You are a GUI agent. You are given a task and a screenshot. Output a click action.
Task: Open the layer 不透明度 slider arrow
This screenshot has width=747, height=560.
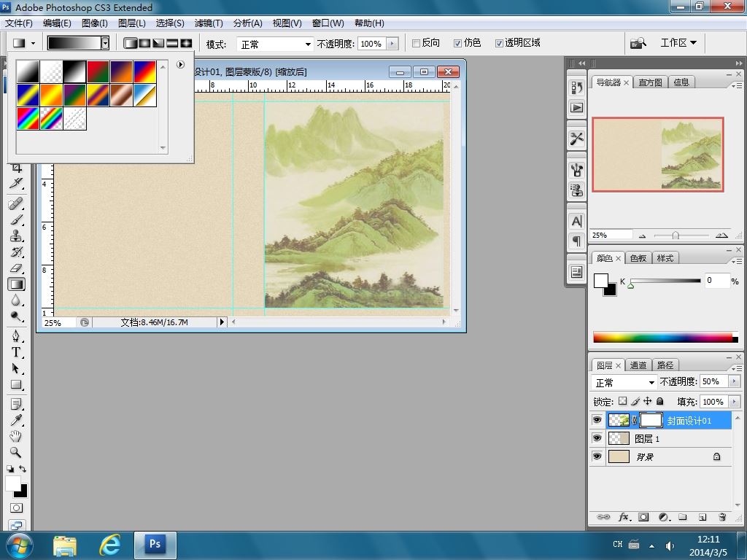click(x=734, y=381)
